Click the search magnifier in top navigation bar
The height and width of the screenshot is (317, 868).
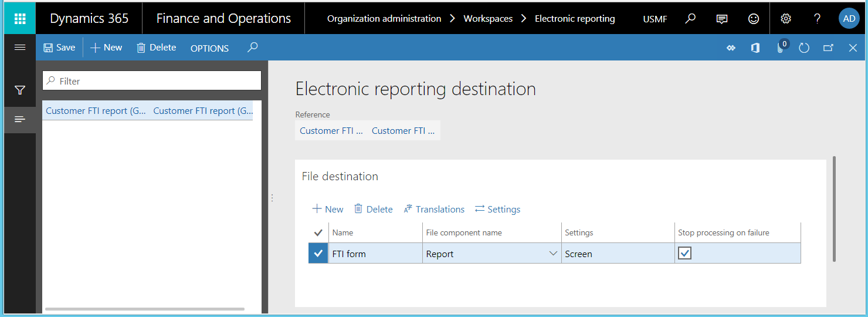pyautogui.click(x=690, y=19)
